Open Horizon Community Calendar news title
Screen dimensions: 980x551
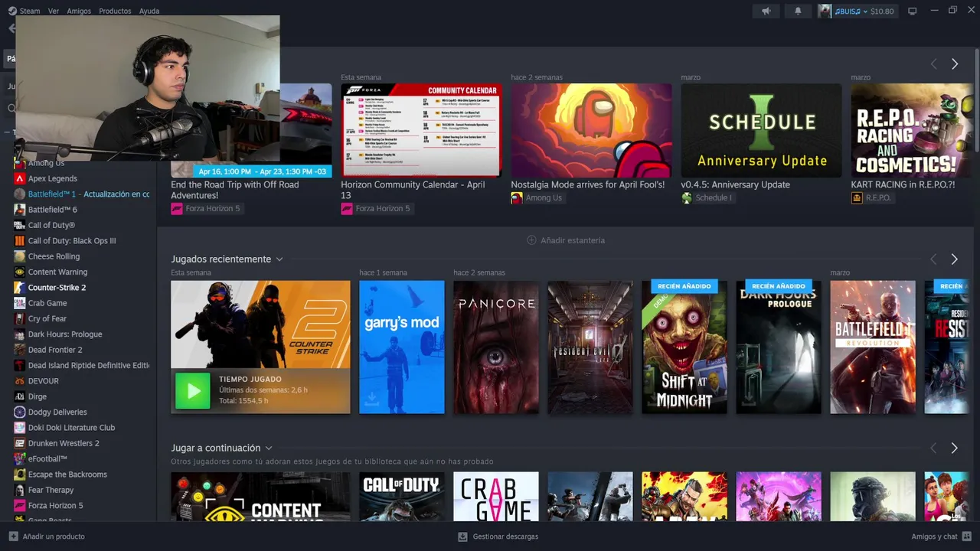[x=413, y=190]
